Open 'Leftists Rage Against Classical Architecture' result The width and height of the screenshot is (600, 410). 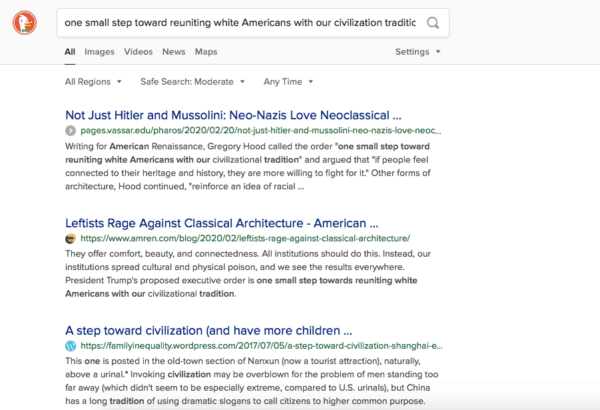pos(222,223)
